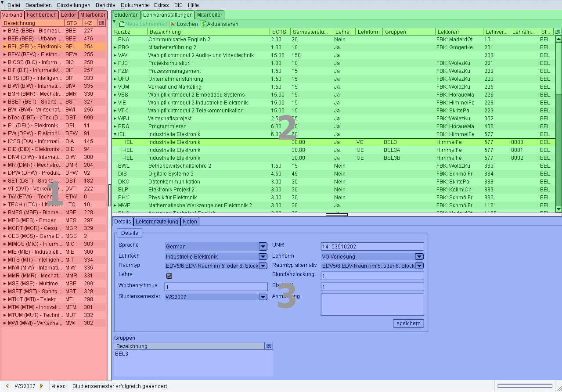Open column picker in left Verband tree

(x=102, y=23)
